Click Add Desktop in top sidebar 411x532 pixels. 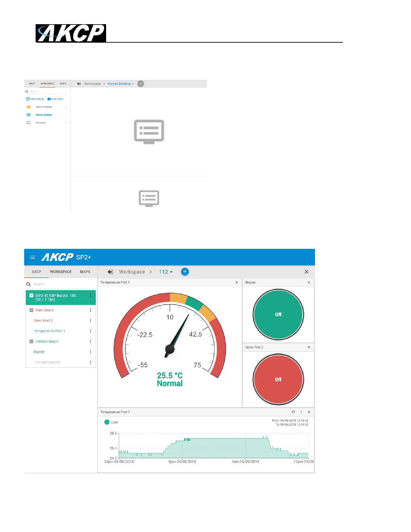point(35,99)
